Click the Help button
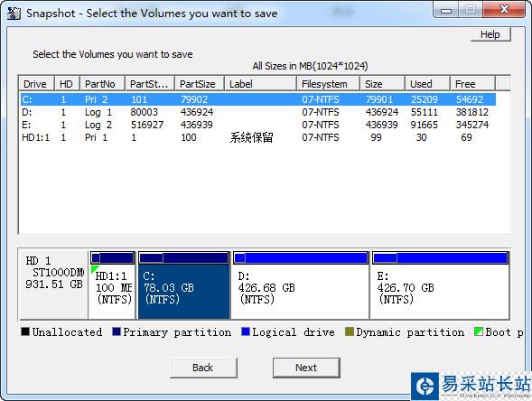Screen dimensions: 532x401 click(490, 34)
